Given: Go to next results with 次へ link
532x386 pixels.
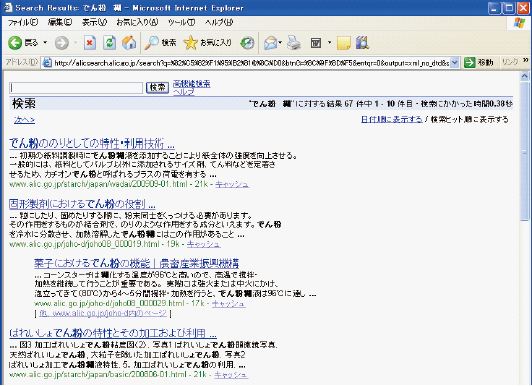Looking at the screenshot, I should [24, 120].
